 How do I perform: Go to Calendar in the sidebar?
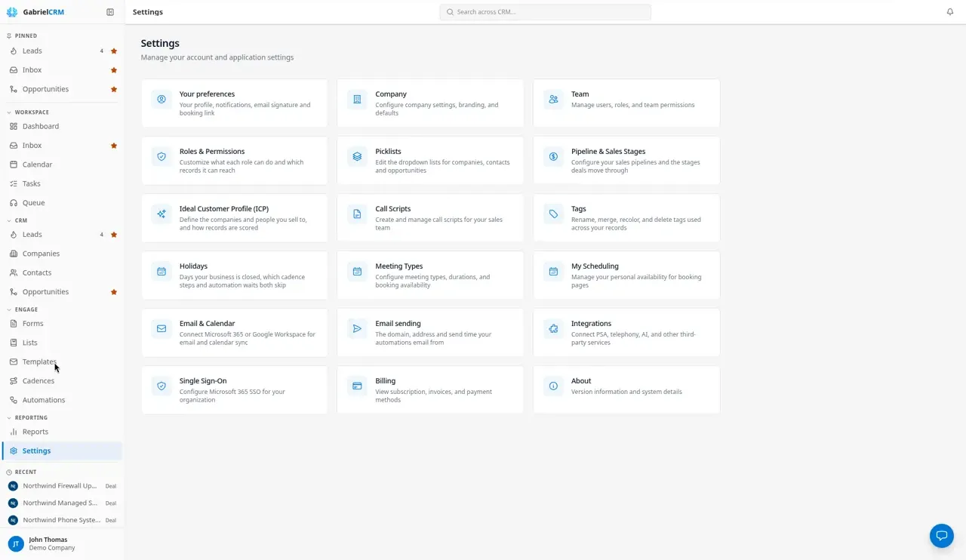point(62,165)
